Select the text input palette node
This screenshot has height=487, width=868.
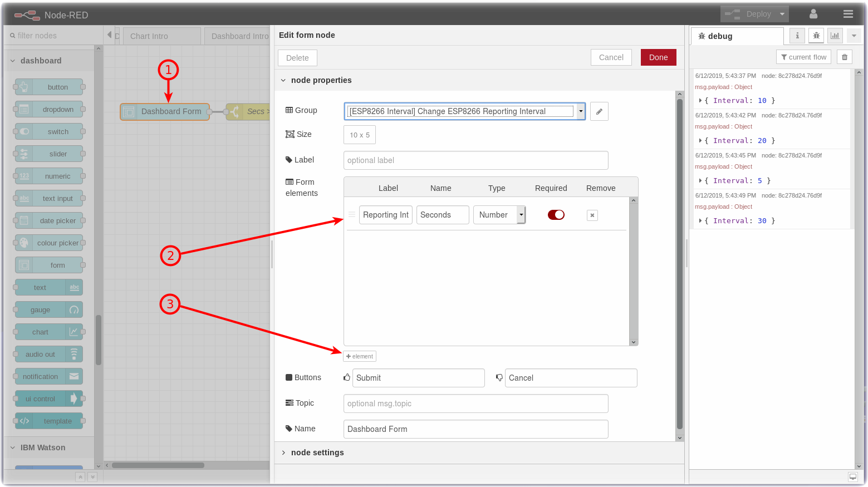(x=49, y=198)
